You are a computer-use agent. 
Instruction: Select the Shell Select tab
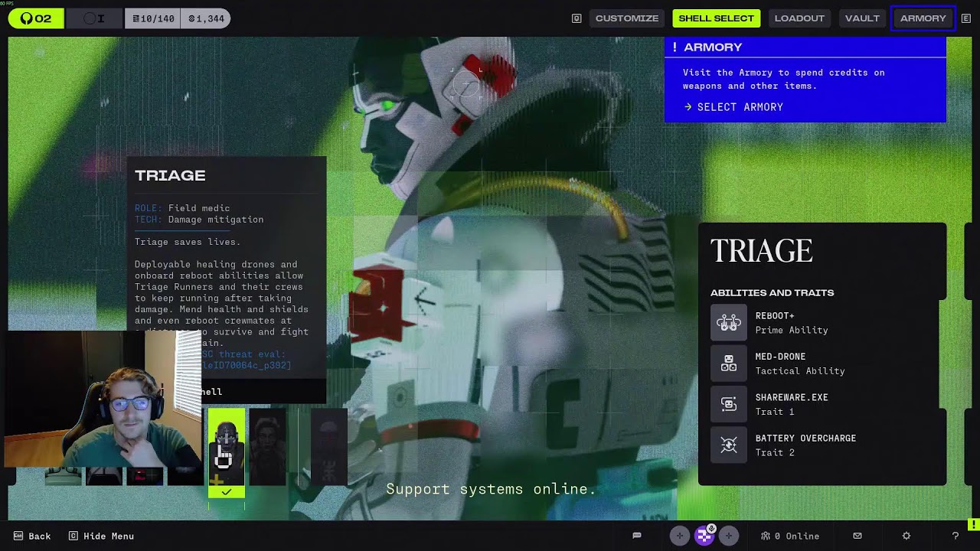pos(716,18)
